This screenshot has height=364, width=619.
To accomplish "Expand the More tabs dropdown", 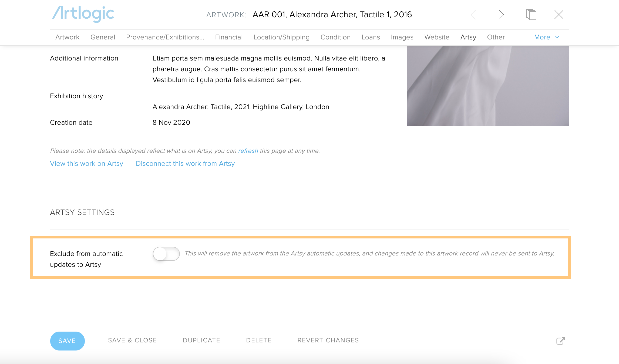I will (547, 37).
